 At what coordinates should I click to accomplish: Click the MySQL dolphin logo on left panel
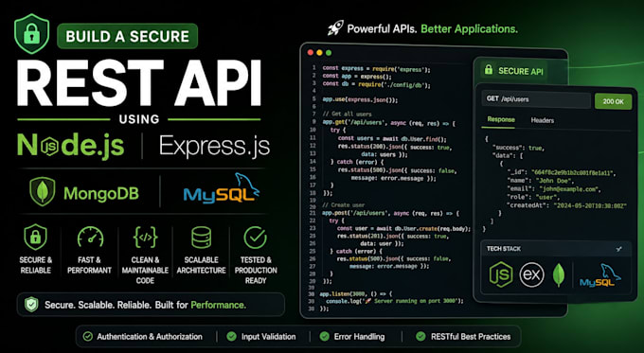click(x=222, y=188)
